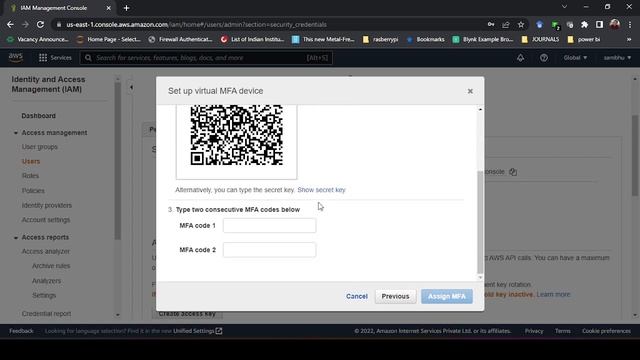Open the rasberrypi bookmark folder
The width and height of the screenshot is (640, 360).
(x=380, y=39)
